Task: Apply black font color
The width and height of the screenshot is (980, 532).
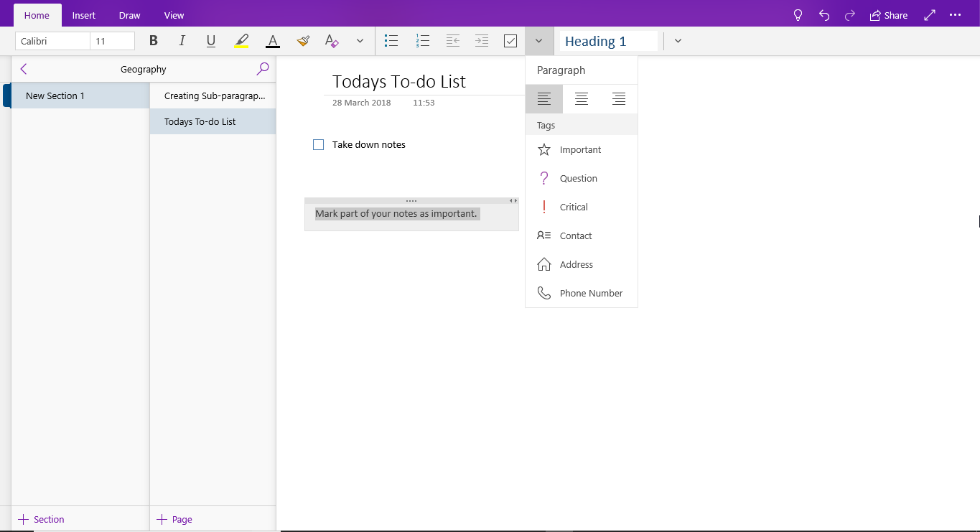Action: click(272, 41)
